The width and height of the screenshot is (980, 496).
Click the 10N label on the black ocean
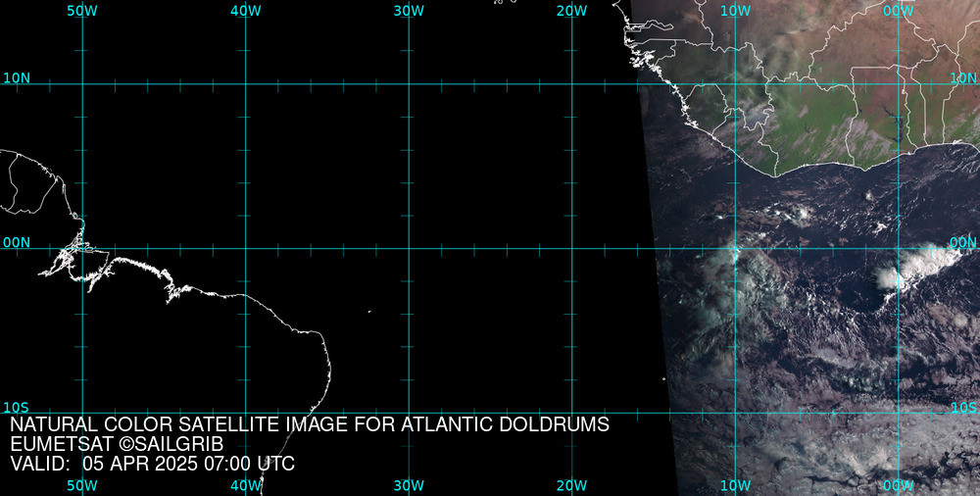point(17,78)
